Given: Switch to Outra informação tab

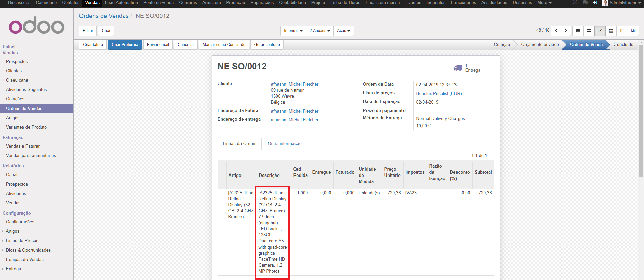Looking at the screenshot, I should coord(284,144).
